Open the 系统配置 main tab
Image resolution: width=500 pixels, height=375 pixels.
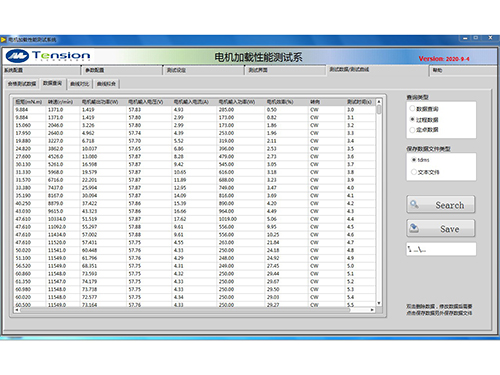[x=41, y=70]
